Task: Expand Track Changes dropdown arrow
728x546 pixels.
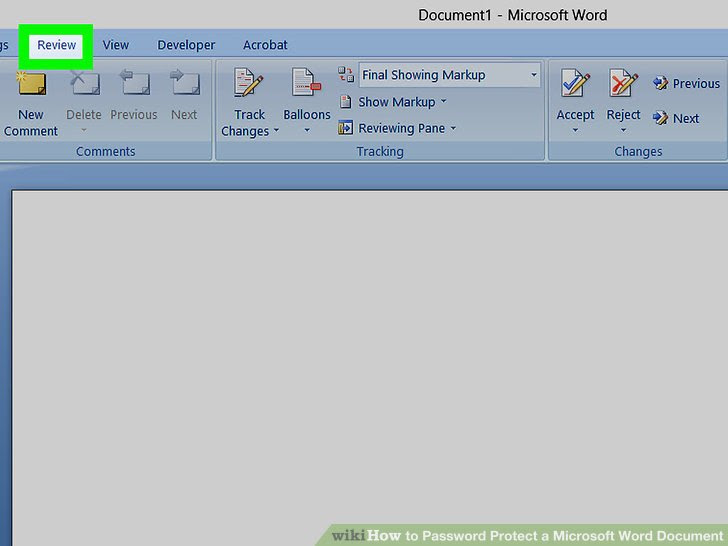Action: tap(276, 131)
